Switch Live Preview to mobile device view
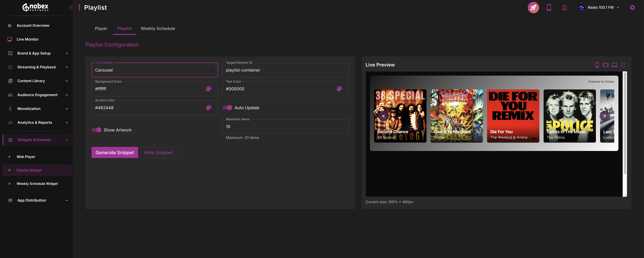The width and height of the screenshot is (644, 258). coord(597,65)
